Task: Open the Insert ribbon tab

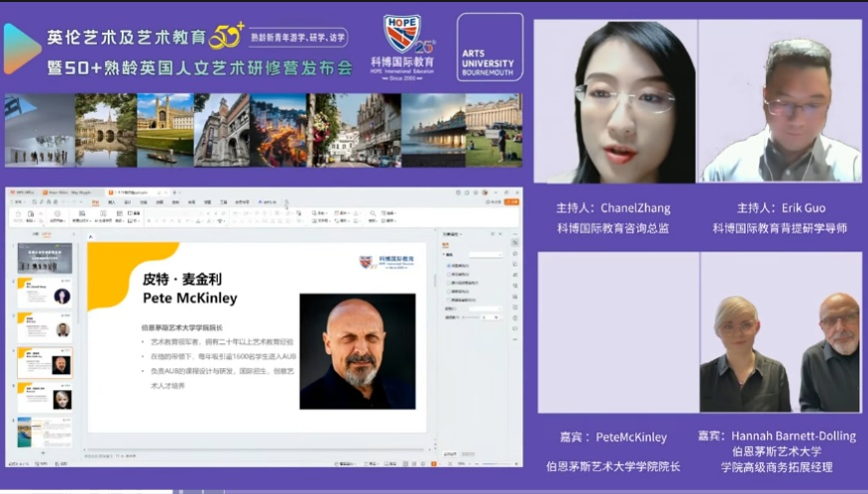Action: point(112,202)
